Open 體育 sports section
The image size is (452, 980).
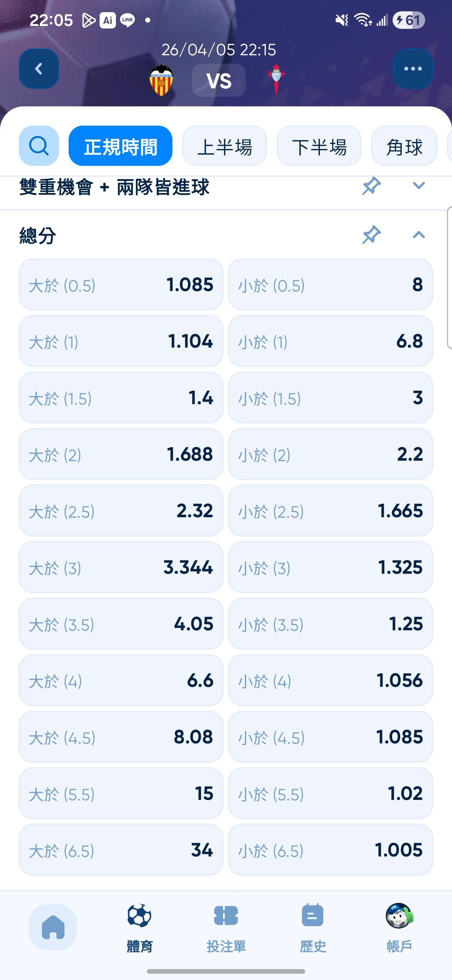point(139,927)
